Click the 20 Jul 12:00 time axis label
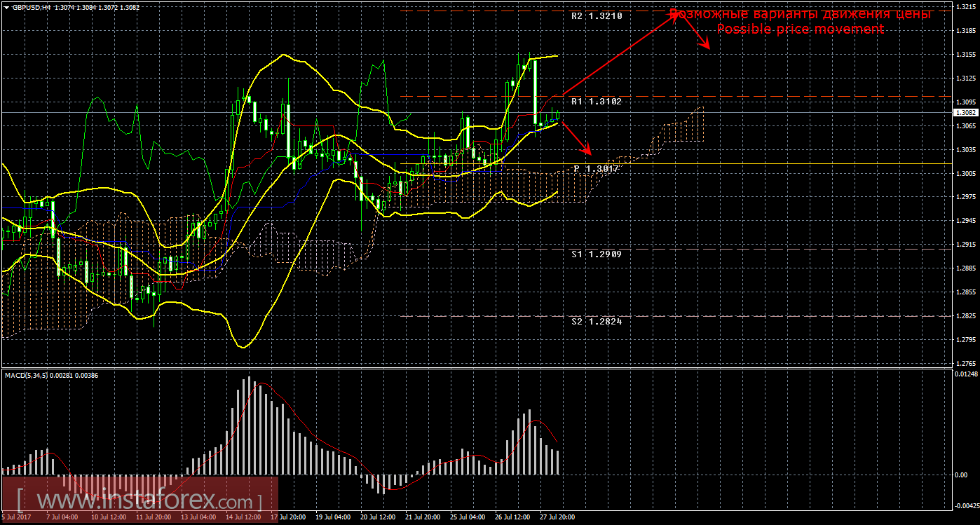 (377, 517)
